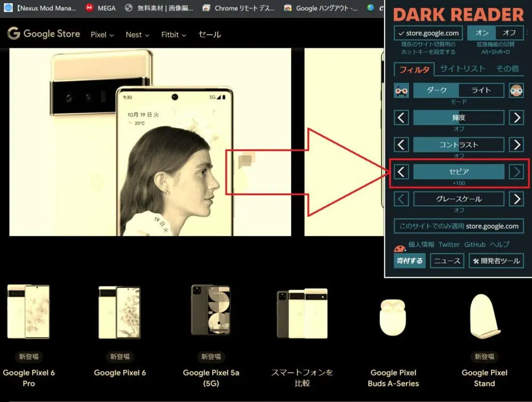Decrease contrast with left arrow
The height and width of the screenshot is (402, 532).
click(402, 145)
